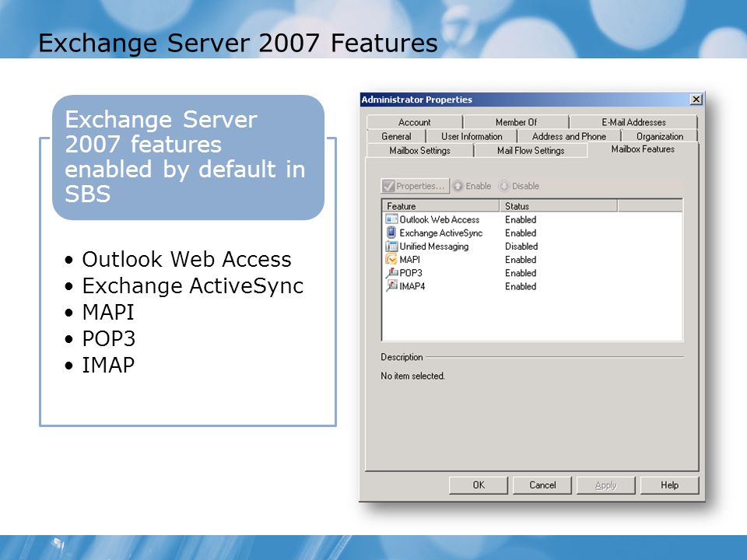Select the Mailbox Features tab

click(x=643, y=149)
